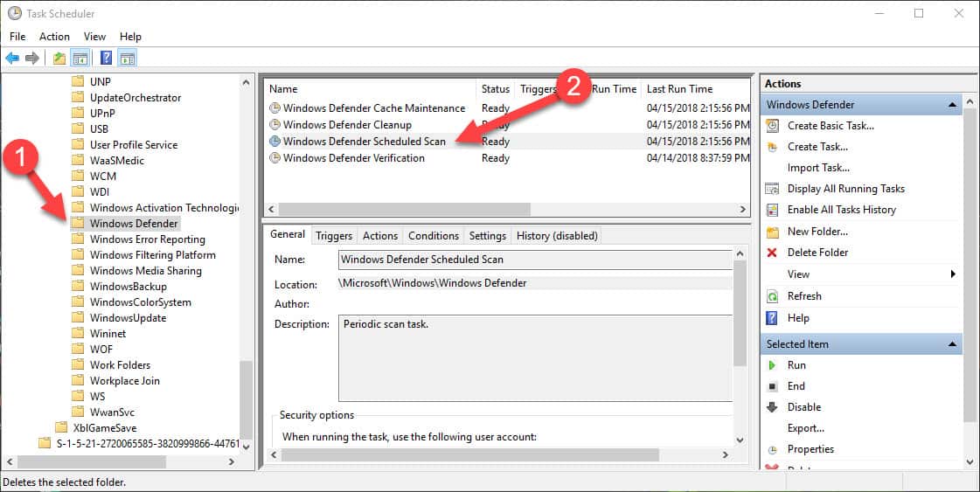Open the Help menu in menu bar
The height and width of the screenshot is (492, 980).
coord(130,36)
